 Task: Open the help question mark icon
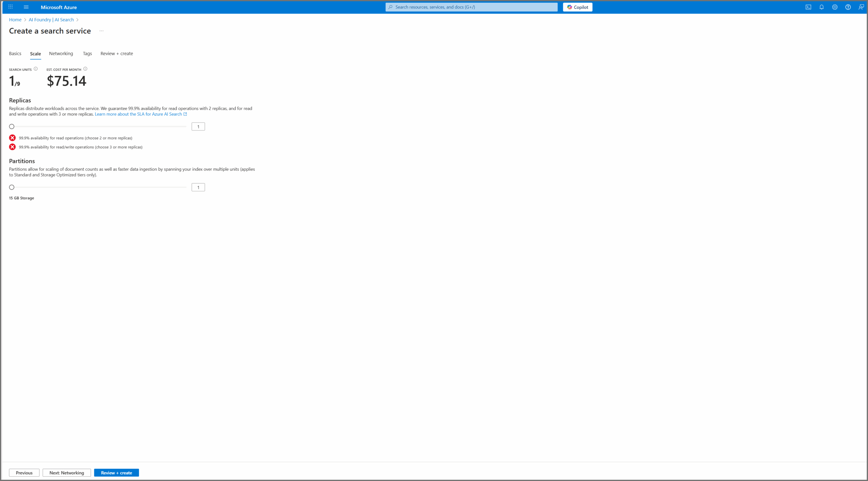point(848,7)
